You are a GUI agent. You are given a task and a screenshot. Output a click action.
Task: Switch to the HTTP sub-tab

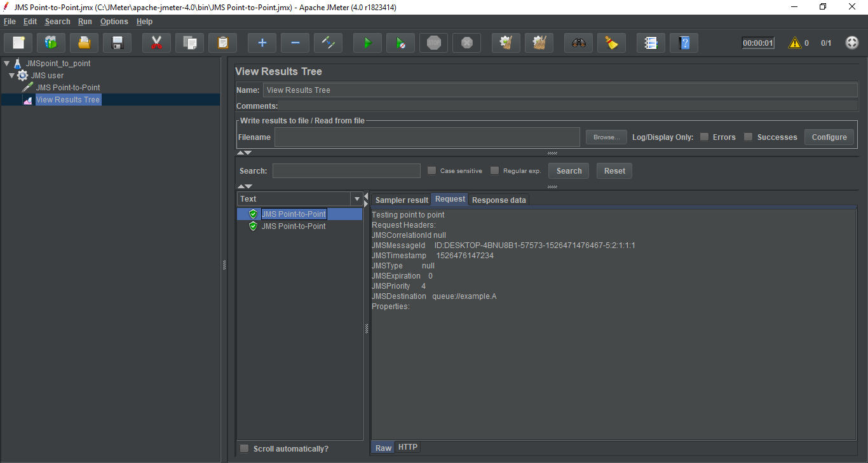408,447
